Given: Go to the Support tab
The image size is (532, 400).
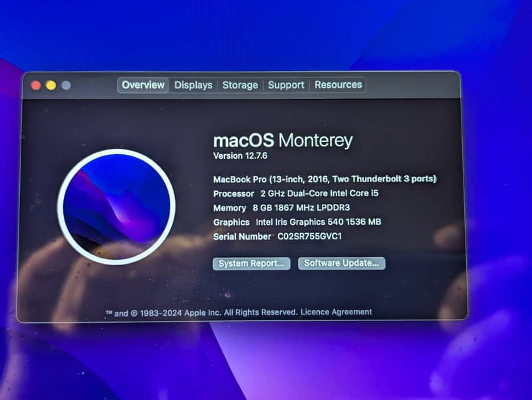Looking at the screenshot, I should tap(286, 85).
